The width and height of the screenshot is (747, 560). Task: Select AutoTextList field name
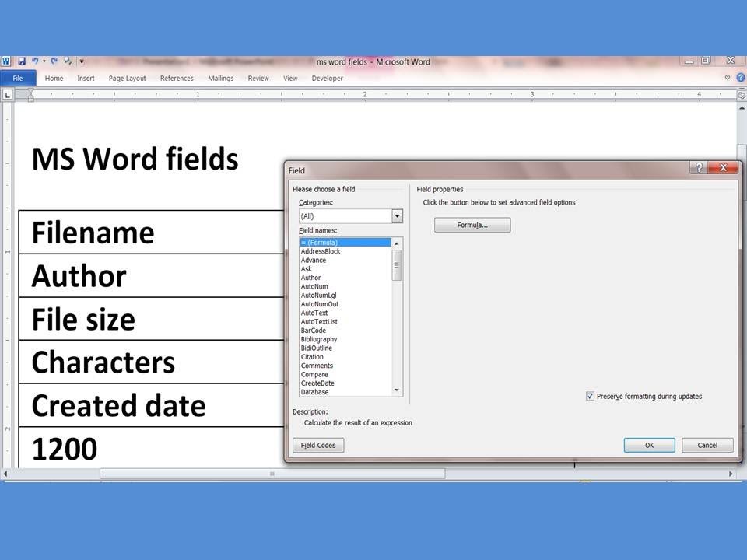click(345, 321)
